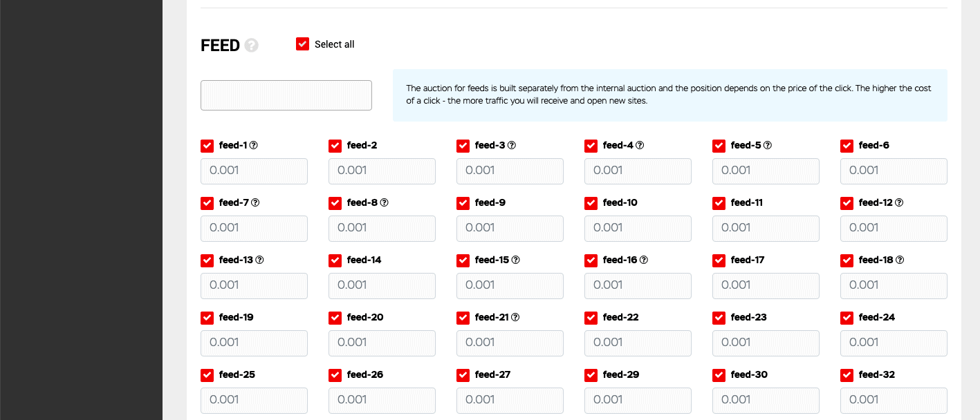This screenshot has height=420, width=980.
Task: Click the help icon next to feed-21
Action: (x=515, y=318)
